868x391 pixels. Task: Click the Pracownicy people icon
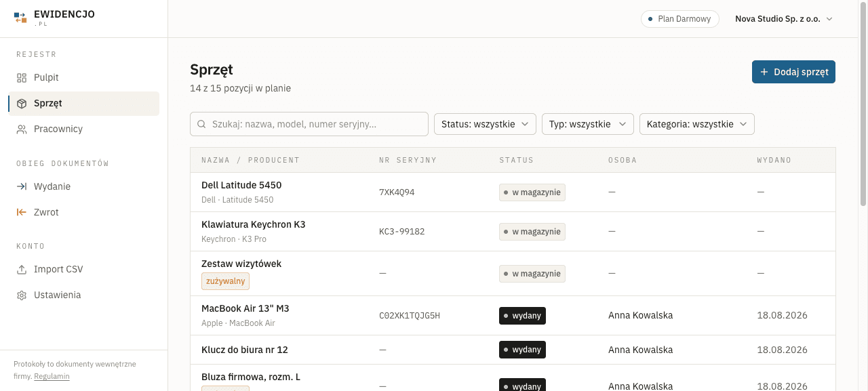pos(22,129)
